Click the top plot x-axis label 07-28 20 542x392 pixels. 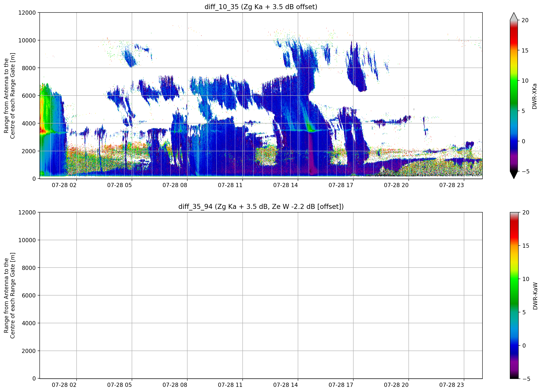pyautogui.click(x=396, y=185)
